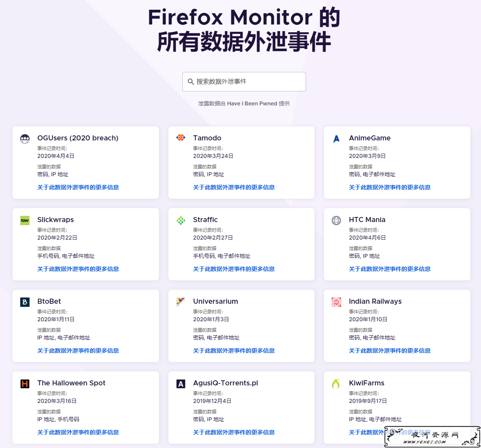Viewport: 481px width, 448px height.
Task: Click the search magnifier icon
Action: pyautogui.click(x=191, y=82)
